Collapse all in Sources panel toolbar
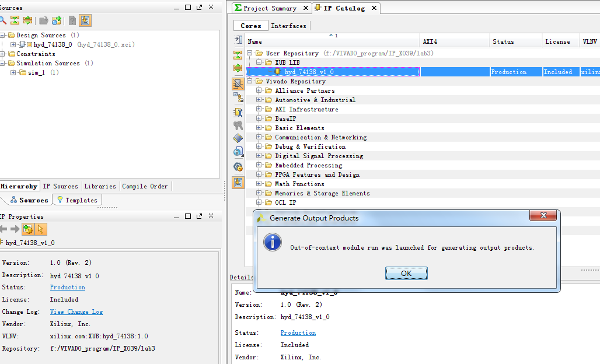Viewport: 600px width, 364px height. tap(15, 20)
